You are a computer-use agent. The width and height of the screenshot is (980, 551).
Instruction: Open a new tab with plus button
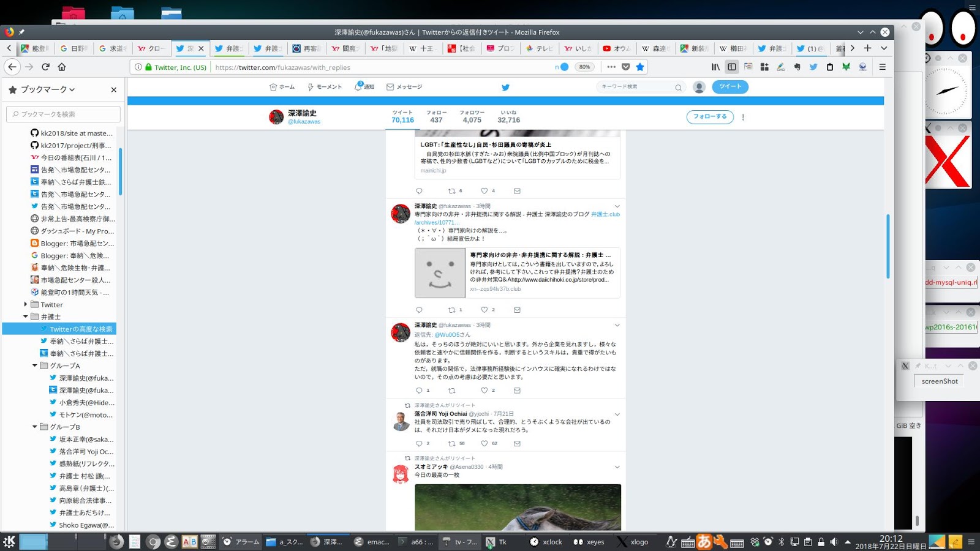[x=867, y=48]
